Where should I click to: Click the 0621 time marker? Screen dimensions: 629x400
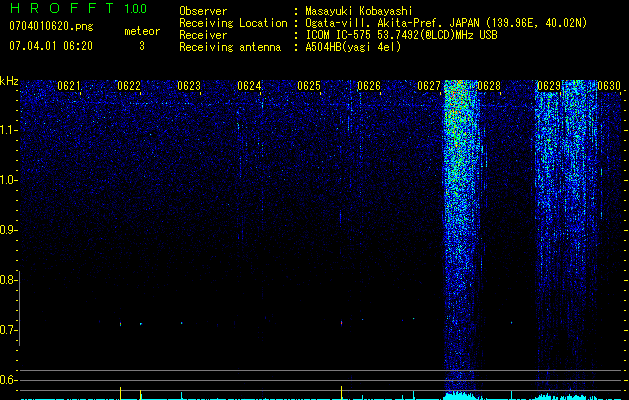click(69, 86)
